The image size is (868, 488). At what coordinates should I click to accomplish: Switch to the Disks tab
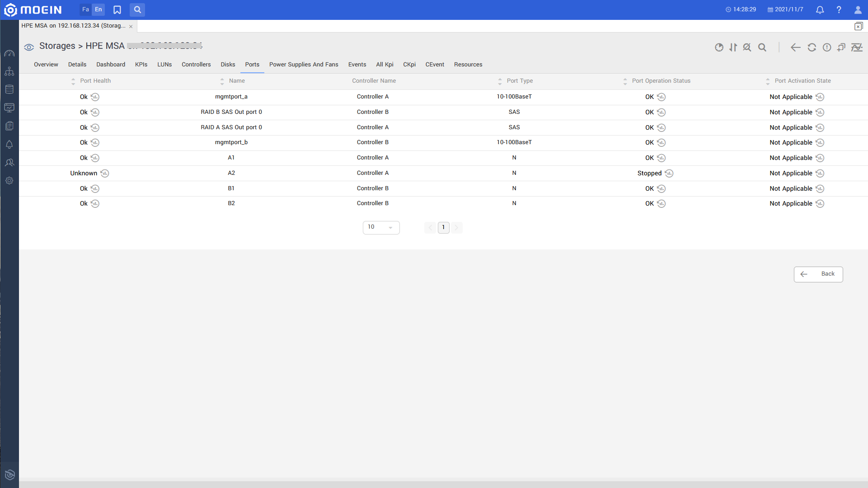point(228,65)
